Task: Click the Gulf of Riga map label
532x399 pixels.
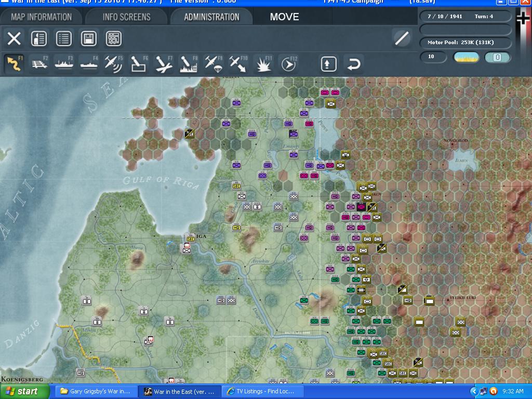Action: (x=161, y=182)
